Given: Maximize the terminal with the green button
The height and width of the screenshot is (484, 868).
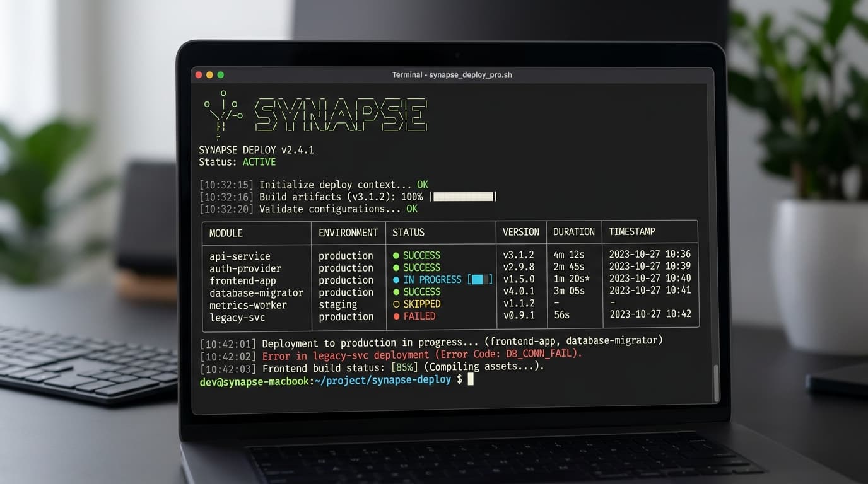Looking at the screenshot, I should (220, 75).
